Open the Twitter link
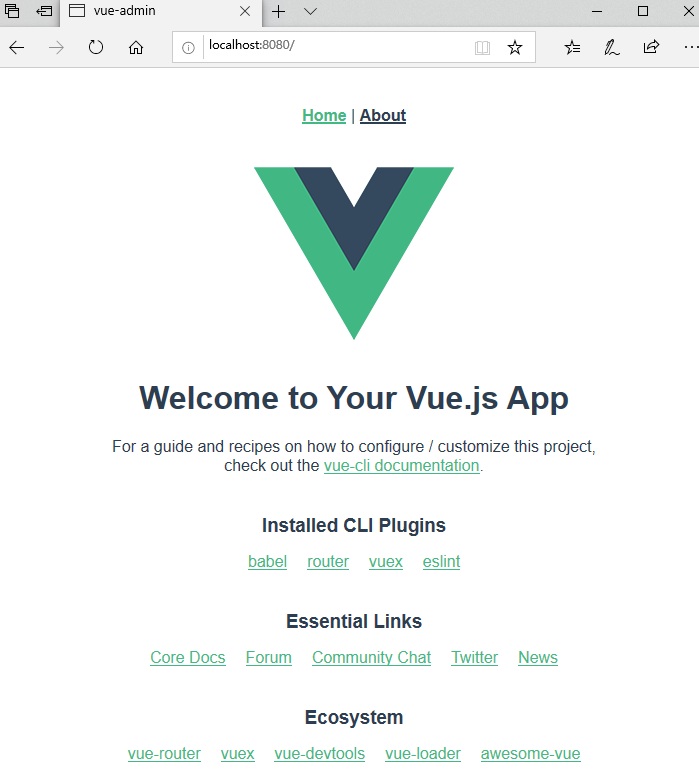This screenshot has width=699, height=781. coord(474,657)
